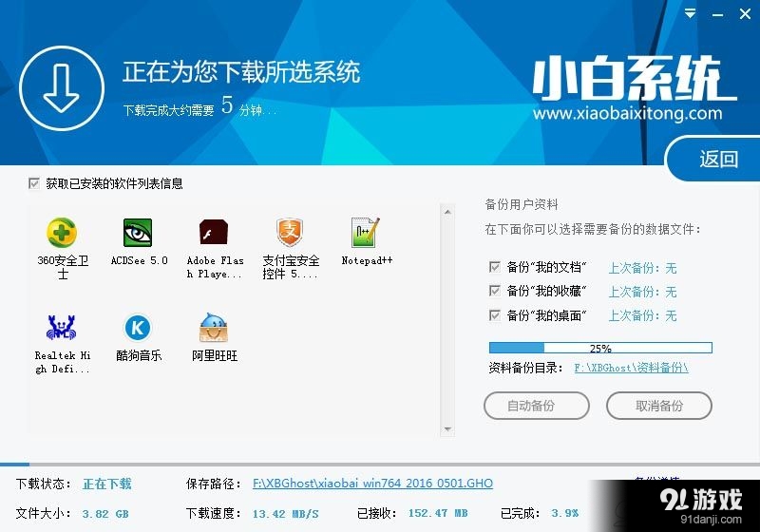Select the 阿里旺旺 icon
760x532 pixels.
pos(214,328)
